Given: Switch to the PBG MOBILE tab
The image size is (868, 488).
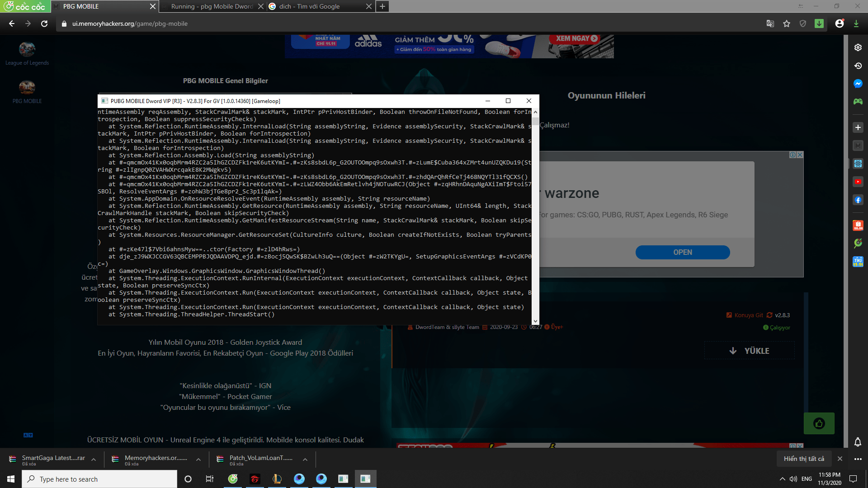Looking at the screenshot, I should 104,6.
